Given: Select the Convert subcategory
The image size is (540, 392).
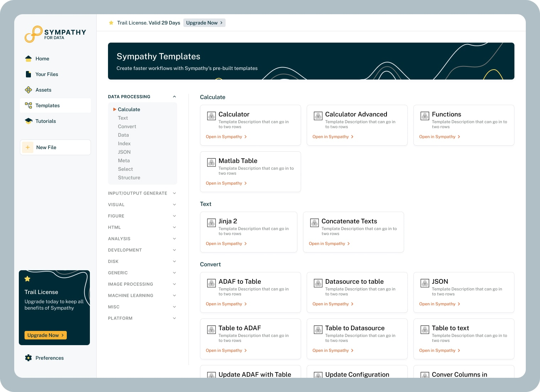Looking at the screenshot, I should pos(127,126).
